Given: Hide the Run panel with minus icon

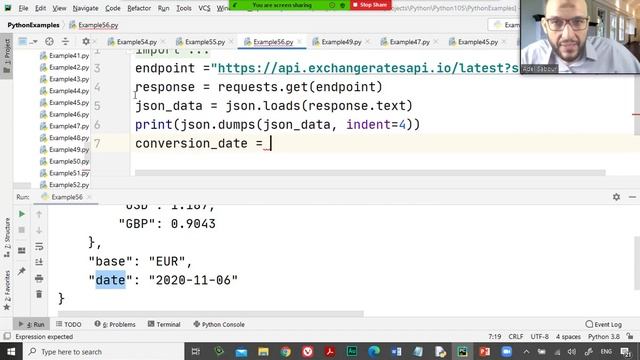Looking at the screenshot, I should pos(632,197).
